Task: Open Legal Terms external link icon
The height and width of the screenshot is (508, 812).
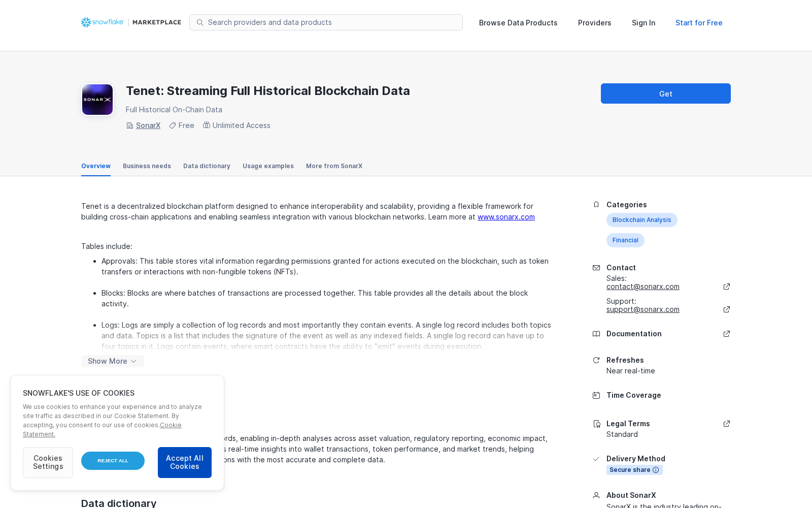Action: 727,424
